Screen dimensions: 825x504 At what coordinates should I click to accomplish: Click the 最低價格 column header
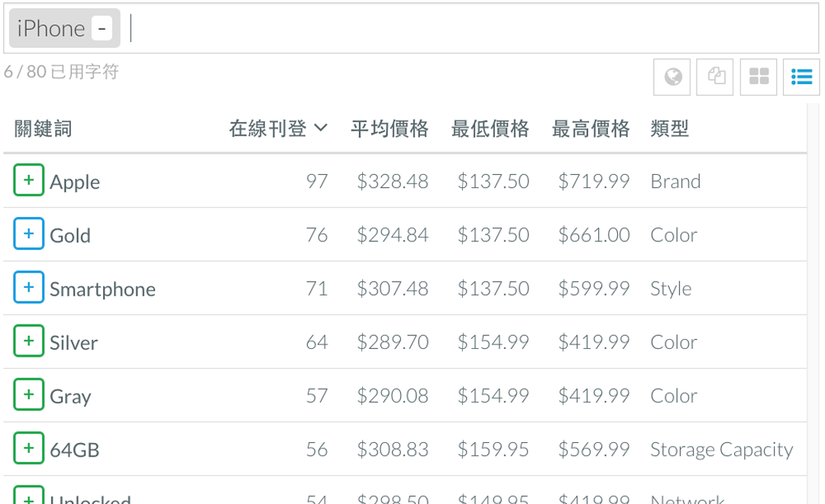[x=490, y=128]
